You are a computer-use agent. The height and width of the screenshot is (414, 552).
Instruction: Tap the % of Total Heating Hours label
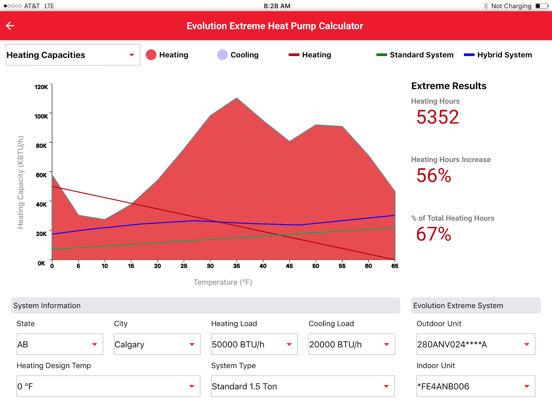pos(453,218)
